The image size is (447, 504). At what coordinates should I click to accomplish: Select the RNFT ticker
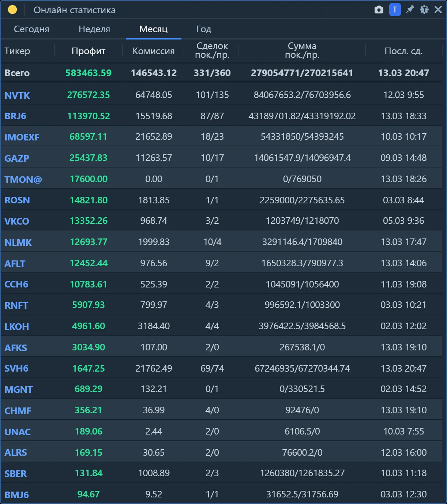pyautogui.click(x=16, y=305)
